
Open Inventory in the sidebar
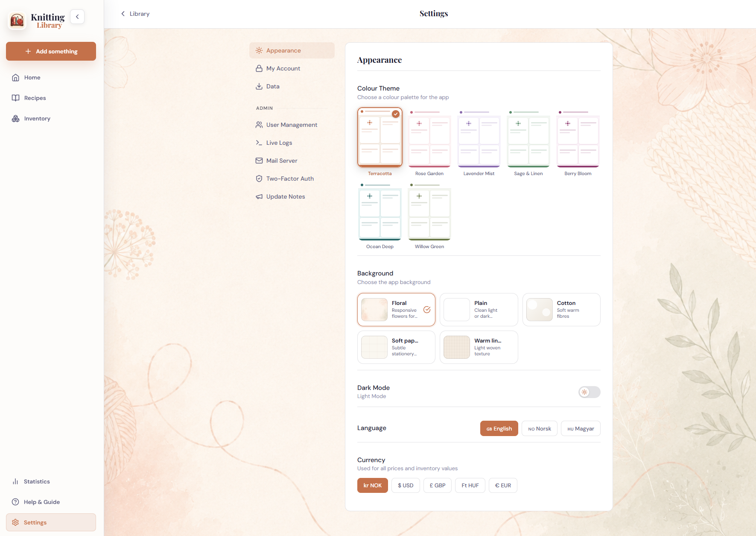pos(51,118)
